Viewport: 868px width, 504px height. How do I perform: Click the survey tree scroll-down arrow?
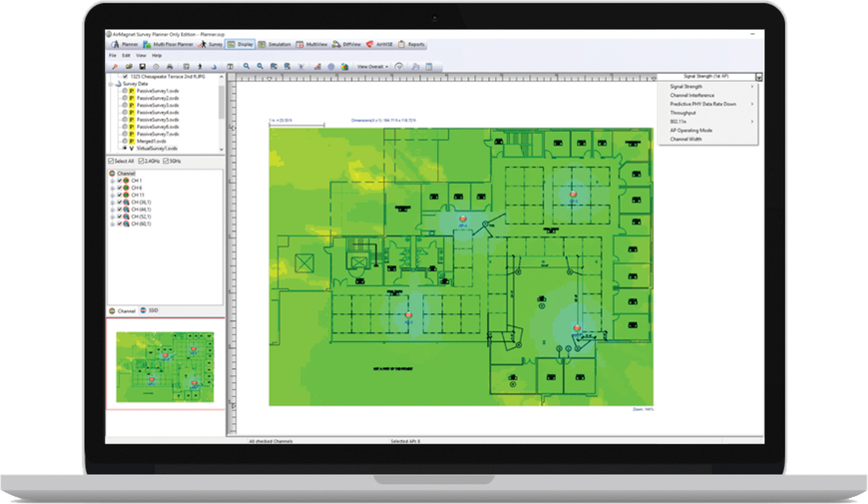click(x=221, y=149)
